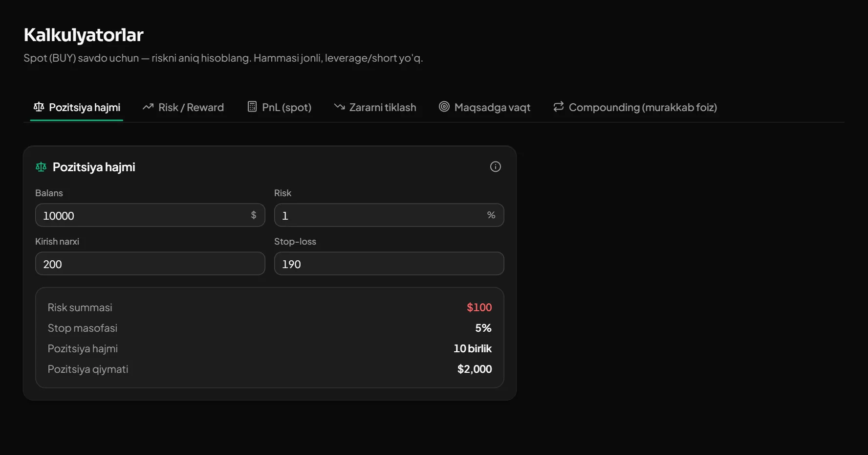Click the 5% Stop masofasi value
868x455 pixels.
[483, 328]
